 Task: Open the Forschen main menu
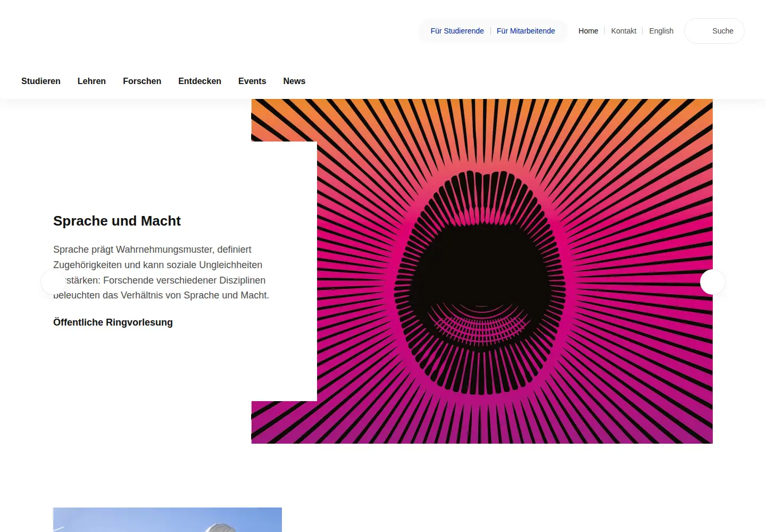[142, 81]
